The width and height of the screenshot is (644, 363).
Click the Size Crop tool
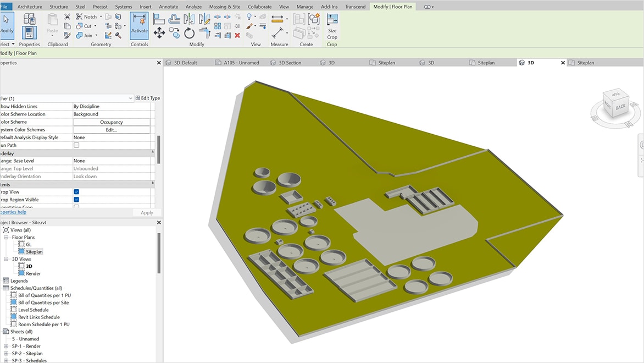click(x=331, y=26)
